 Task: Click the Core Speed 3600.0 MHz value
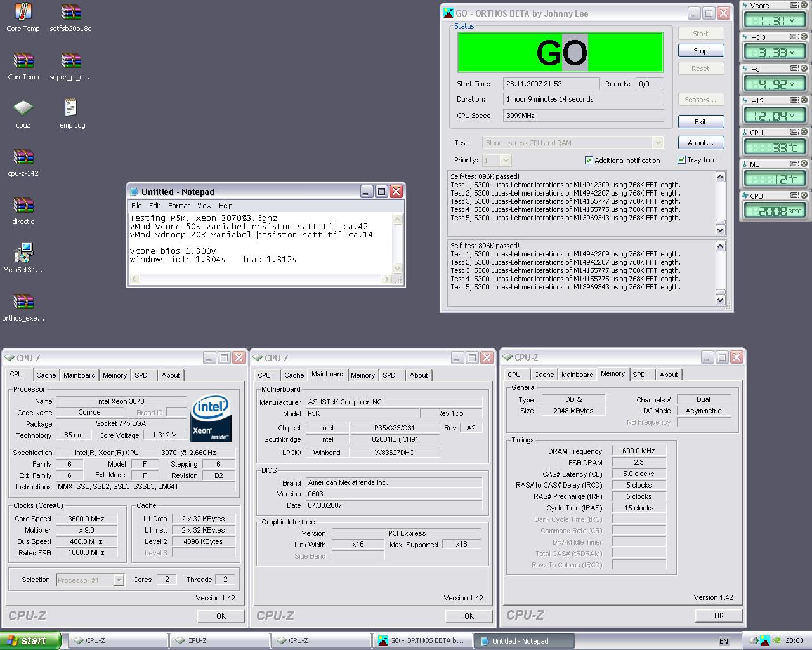pos(86,519)
